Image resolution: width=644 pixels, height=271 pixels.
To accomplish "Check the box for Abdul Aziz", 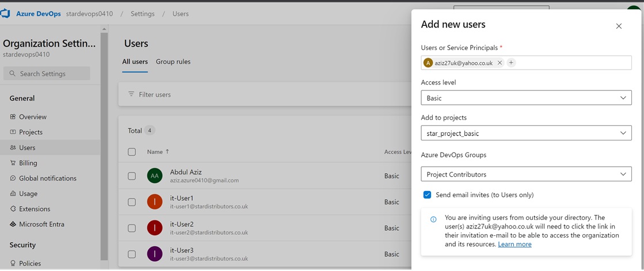I will coord(132,175).
